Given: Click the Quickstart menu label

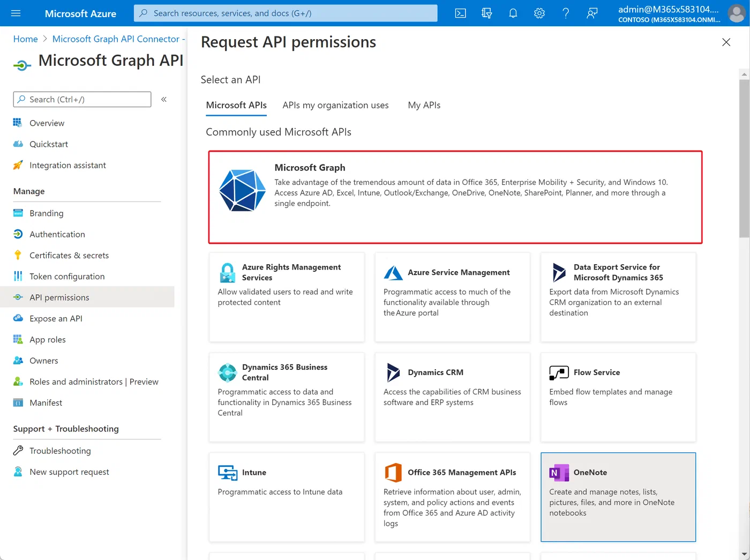Looking at the screenshot, I should (x=49, y=144).
